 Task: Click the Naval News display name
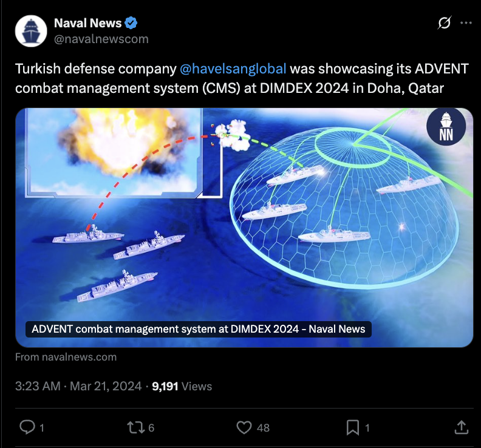tap(87, 23)
